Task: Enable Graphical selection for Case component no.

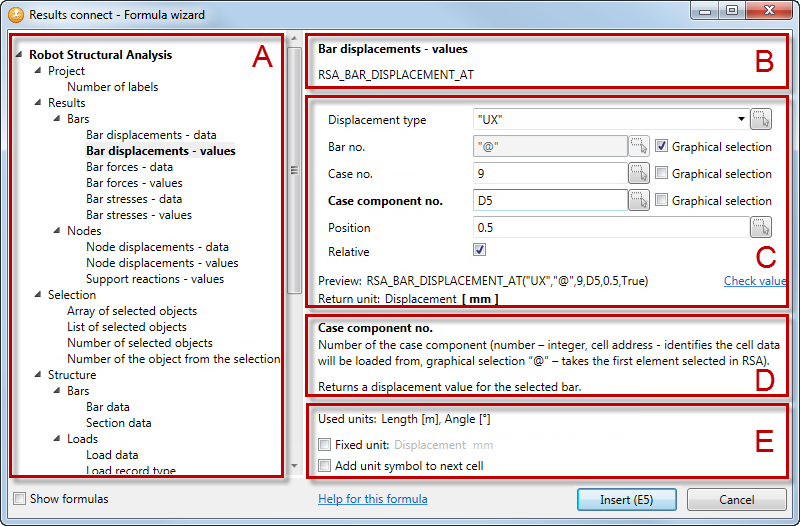Action: (661, 200)
